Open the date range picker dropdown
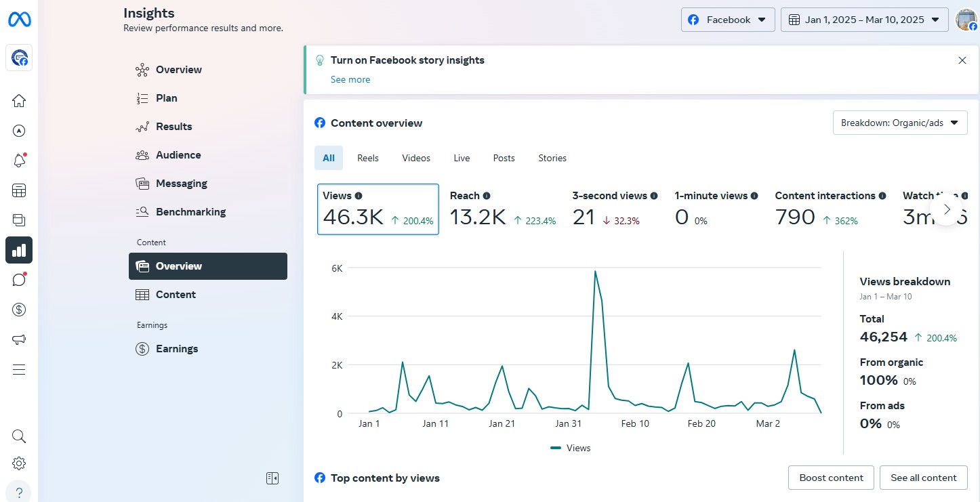980x502 pixels. point(864,20)
